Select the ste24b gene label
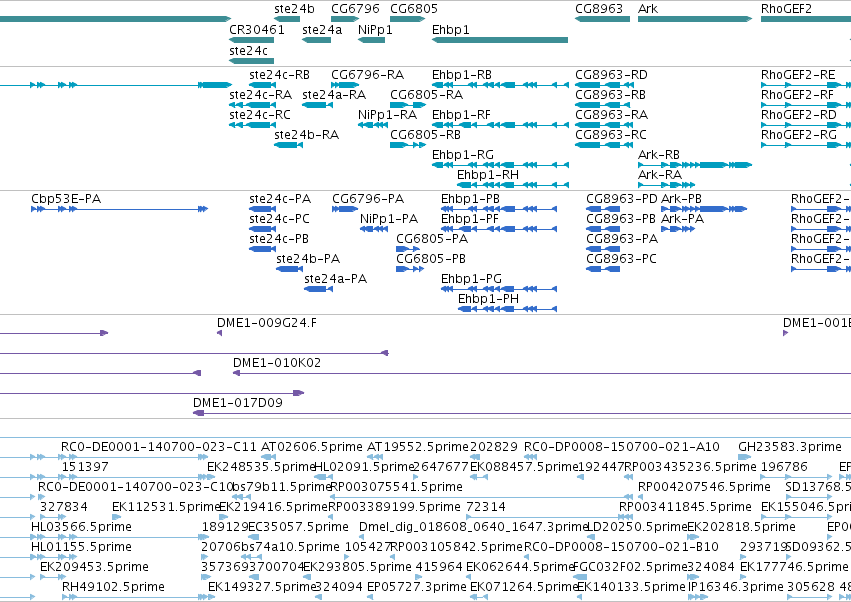Viewport: 851px width, 602px height. pos(294,9)
